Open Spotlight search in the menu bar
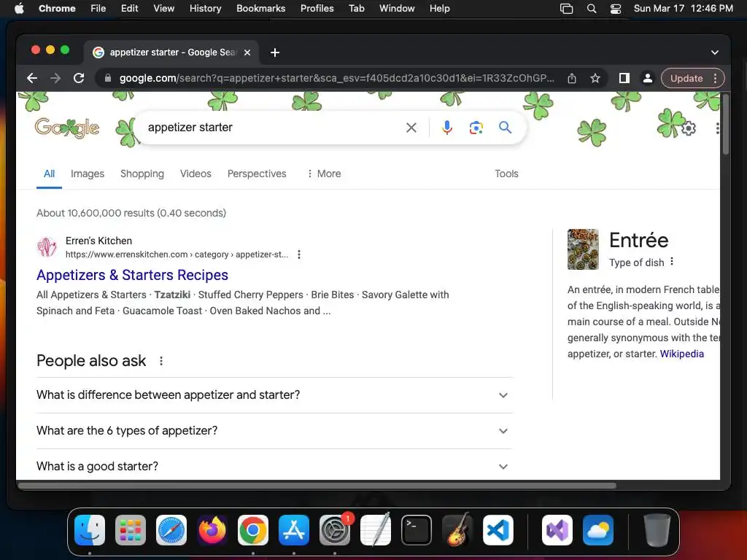The image size is (747, 560). pos(591,9)
